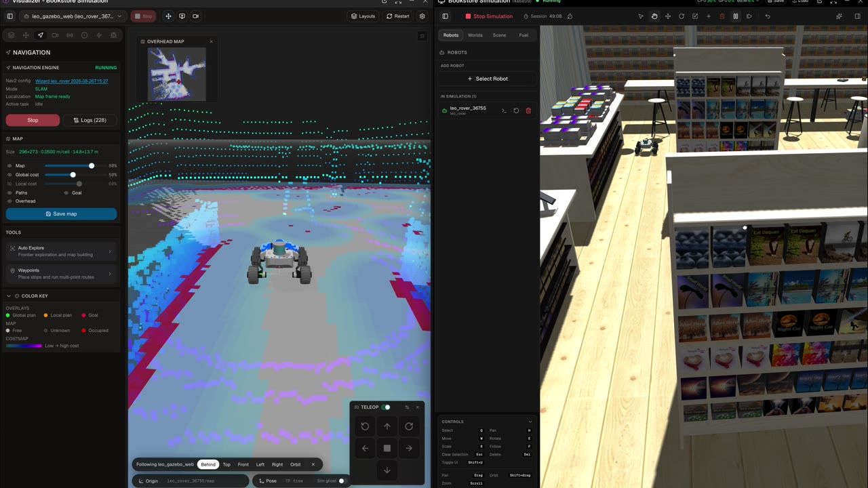Open the Wizard leo_rover Nav2 config link
The image size is (868, 488).
coord(72,81)
